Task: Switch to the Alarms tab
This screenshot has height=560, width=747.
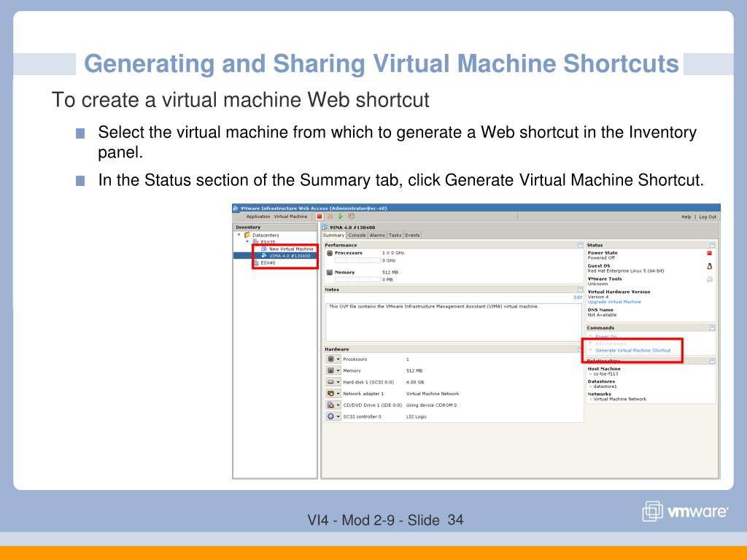Action: pos(377,236)
